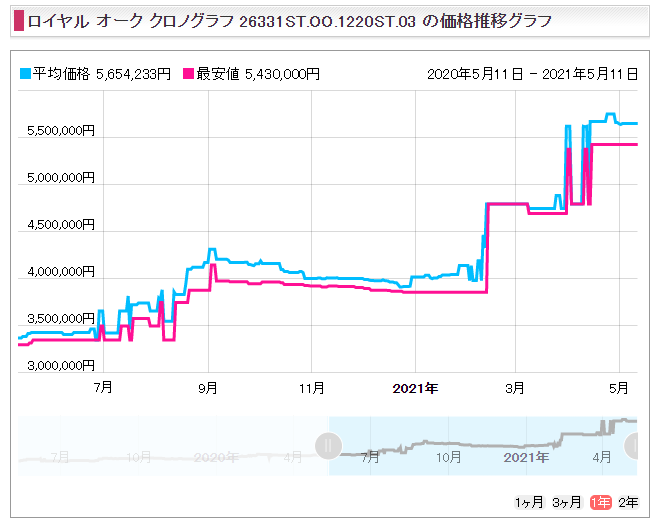
Task: Click the chart title ロイヤル オーク クロノグラフ heading
Action: tap(289, 21)
